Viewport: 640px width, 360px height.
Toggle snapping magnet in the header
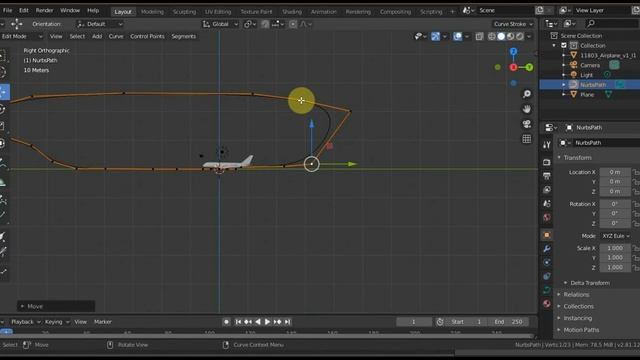click(x=265, y=24)
